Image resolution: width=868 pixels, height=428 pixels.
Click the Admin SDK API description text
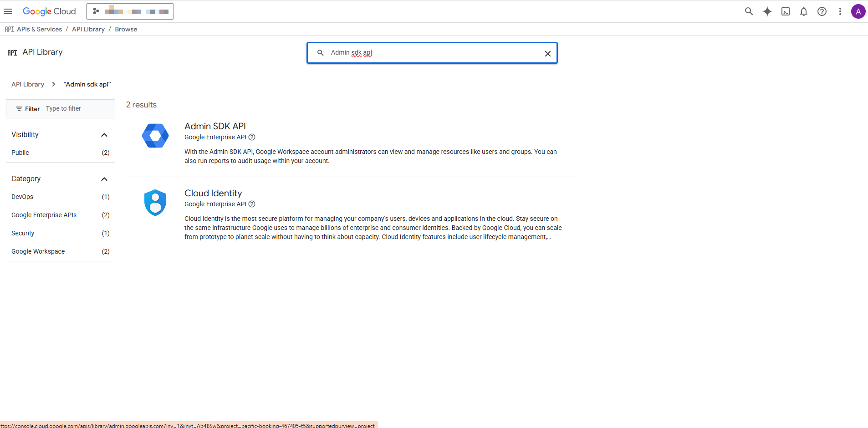tap(371, 156)
